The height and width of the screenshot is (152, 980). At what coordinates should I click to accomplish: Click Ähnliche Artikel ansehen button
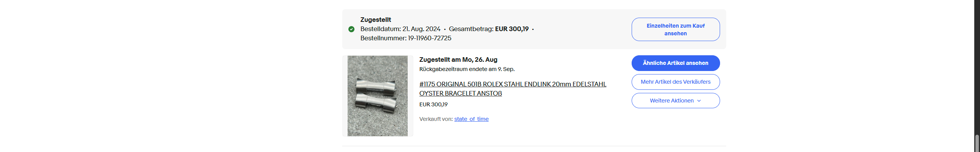tap(675, 63)
